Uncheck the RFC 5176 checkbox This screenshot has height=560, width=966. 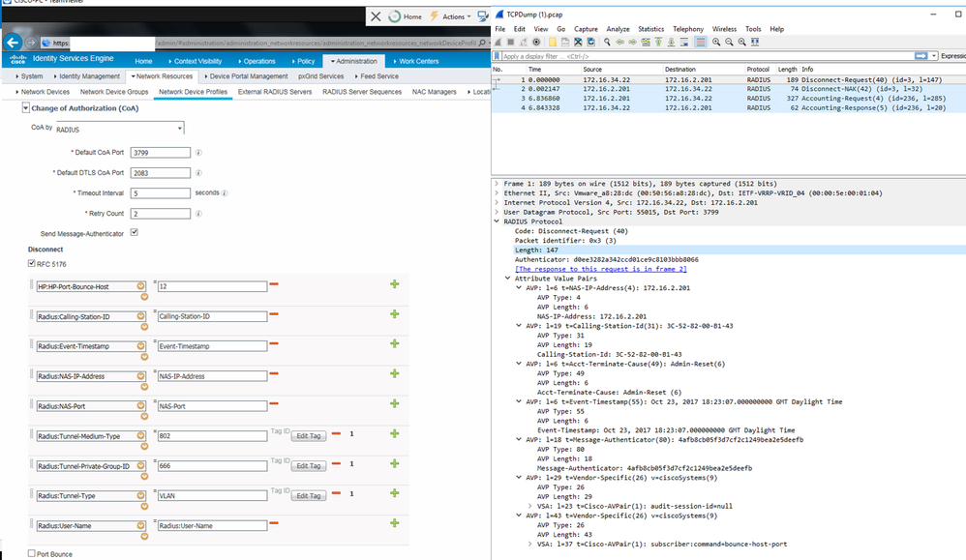[x=31, y=263]
